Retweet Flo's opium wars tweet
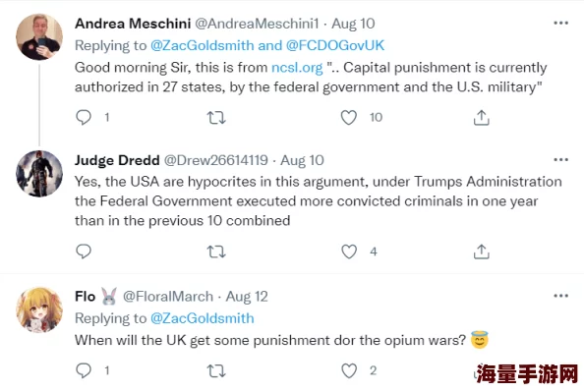This screenshot has width=584, height=392. click(216, 370)
